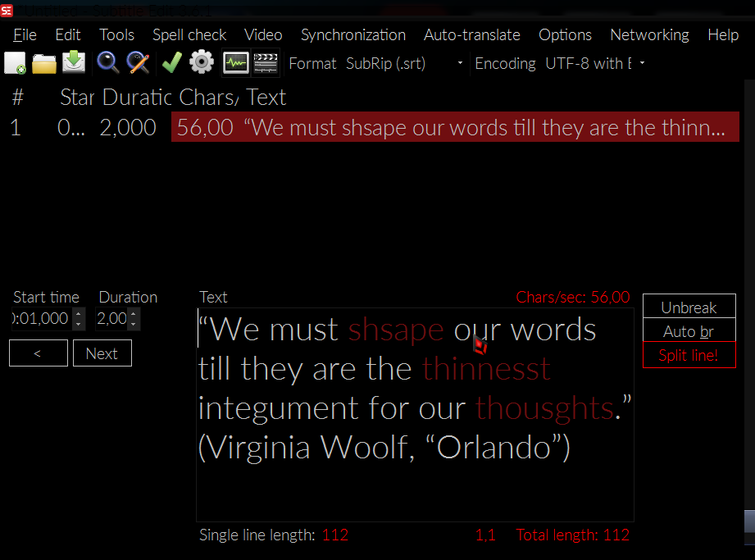Open the Video menu
This screenshot has height=560, width=755.
pos(263,34)
